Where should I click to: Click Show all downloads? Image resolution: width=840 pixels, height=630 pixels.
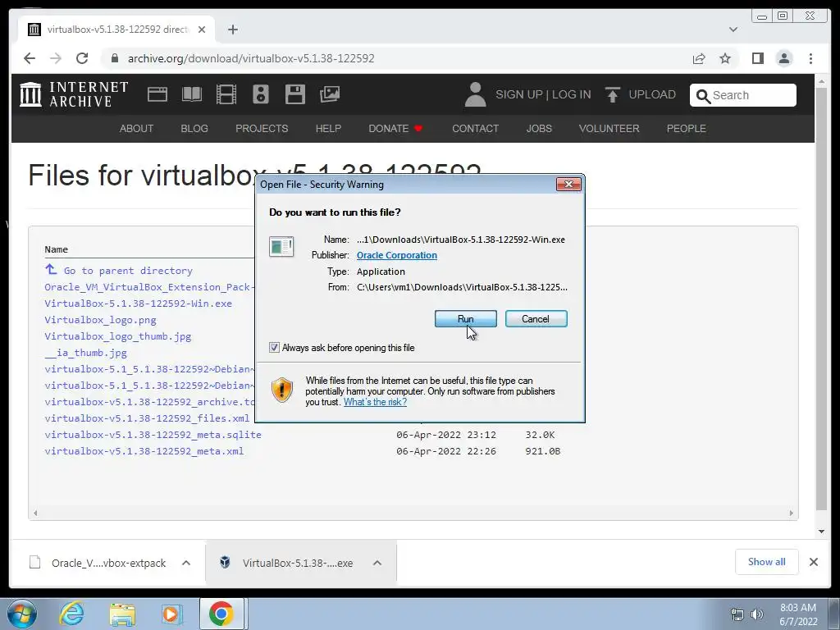[767, 561]
